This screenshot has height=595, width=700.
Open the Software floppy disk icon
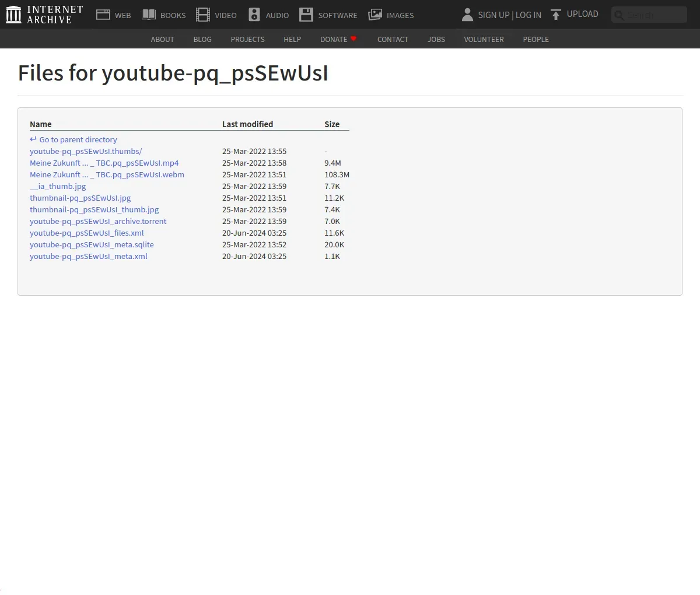click(x=306, y=15)
